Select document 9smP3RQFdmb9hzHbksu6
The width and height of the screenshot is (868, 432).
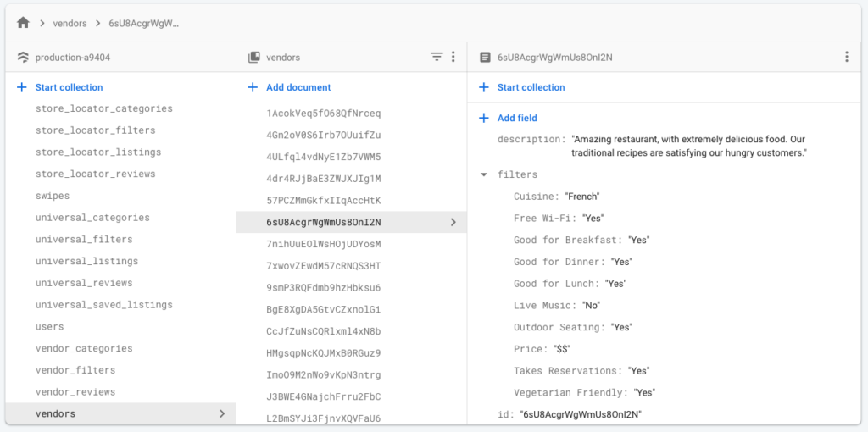pos(324,288)
